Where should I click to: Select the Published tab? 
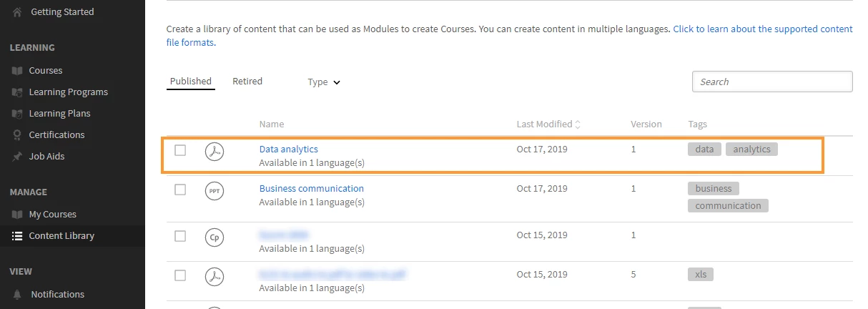click(191, 82)
